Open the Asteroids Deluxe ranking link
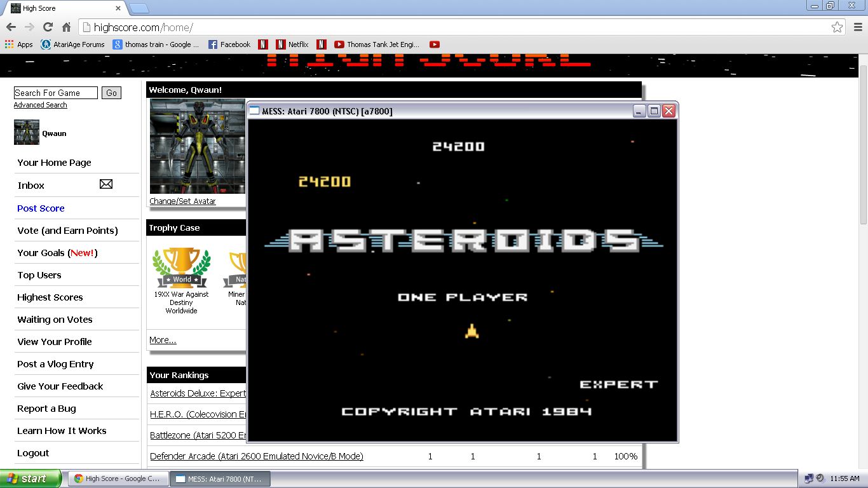868x488 pixels. click(x=198, y=393)
